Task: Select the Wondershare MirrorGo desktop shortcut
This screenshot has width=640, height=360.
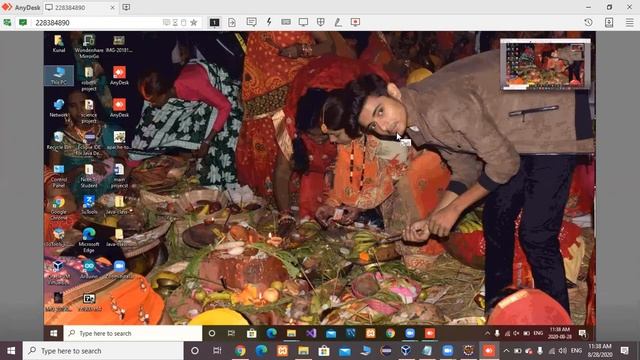Action: (89, 46)
